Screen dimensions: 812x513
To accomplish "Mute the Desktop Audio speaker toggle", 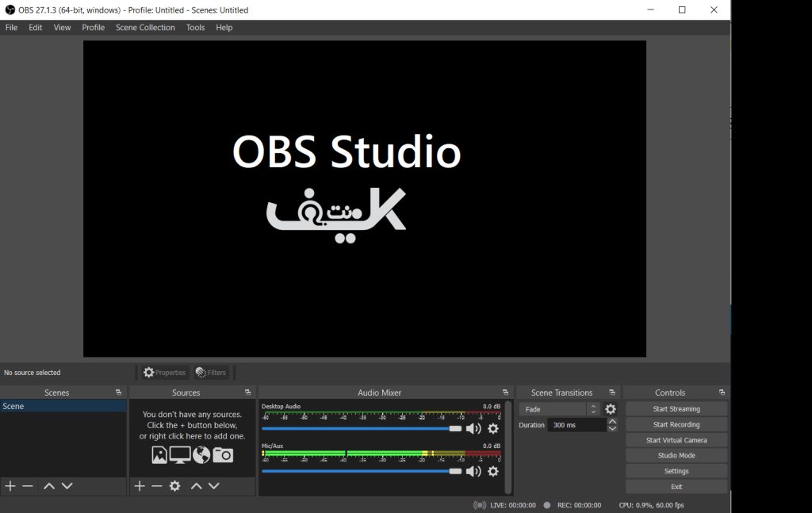I will tap(473, 428).
